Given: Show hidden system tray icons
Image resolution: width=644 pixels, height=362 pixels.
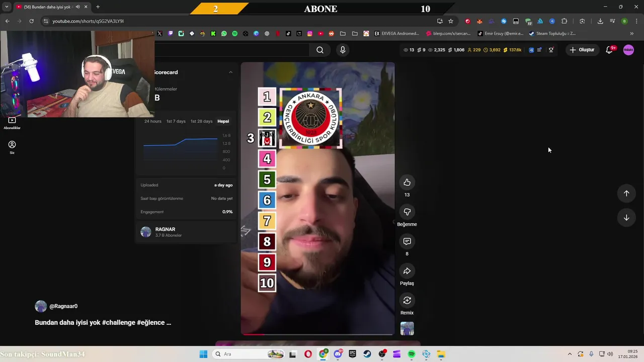Looking at the screenshot, I should tap(570, 354).
